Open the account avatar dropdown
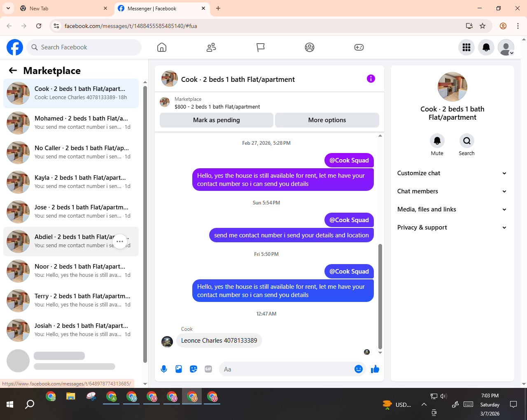Image resolution: width=527 pixels, height=420 pixels. 506,47
